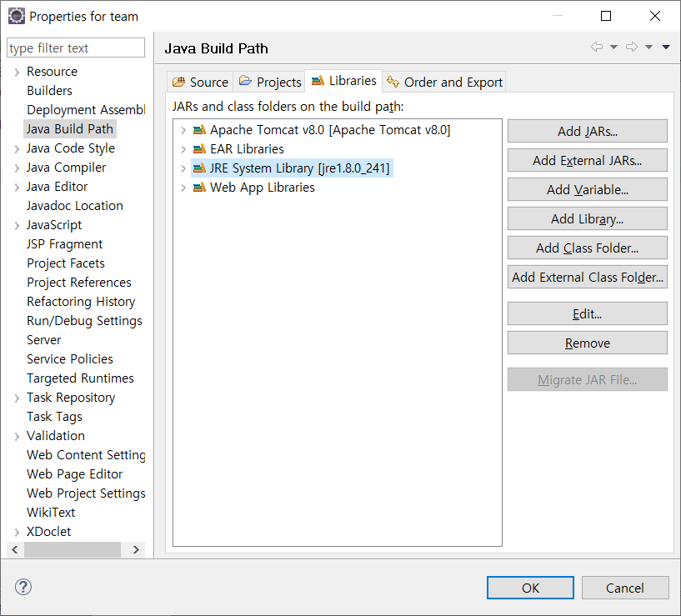Select Builders in the sidebar
The width and height of the screenshot is (681, 616).
(x=49, y=90)
